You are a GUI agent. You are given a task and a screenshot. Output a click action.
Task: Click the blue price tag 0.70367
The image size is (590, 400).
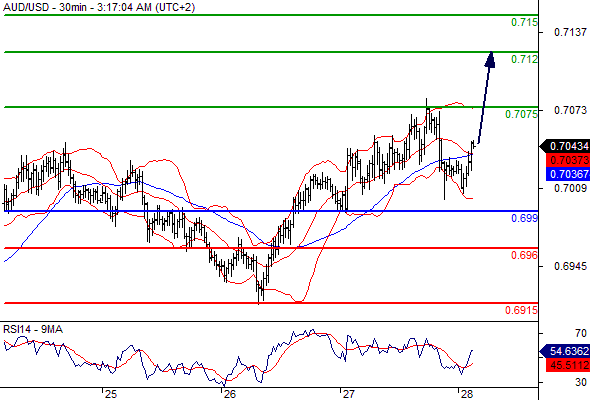click(x=568, y=174)
